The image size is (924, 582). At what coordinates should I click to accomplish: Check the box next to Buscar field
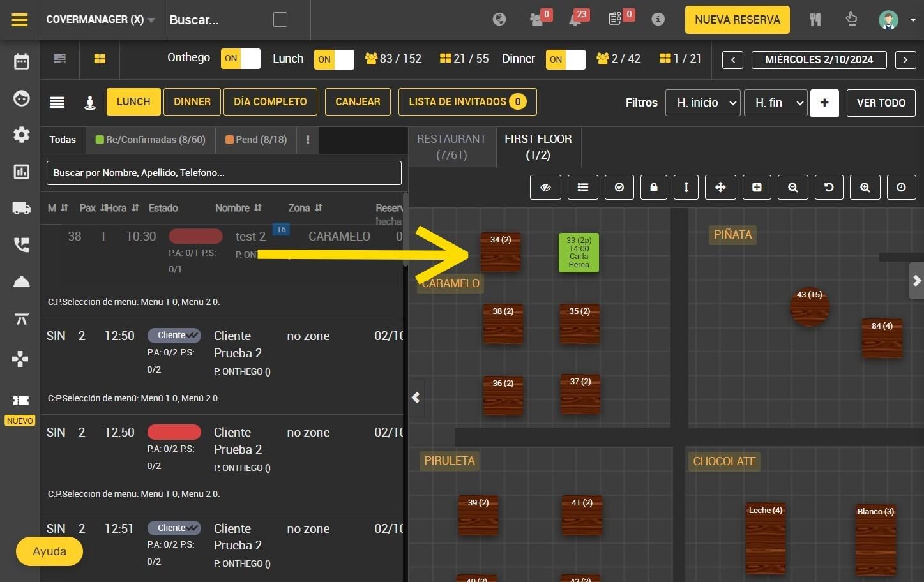(x=280, y=20)
